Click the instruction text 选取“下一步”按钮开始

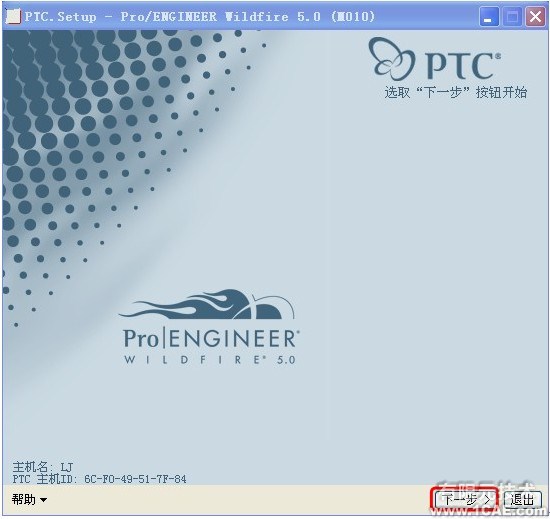pyautogui.click(x=456, y=92)
